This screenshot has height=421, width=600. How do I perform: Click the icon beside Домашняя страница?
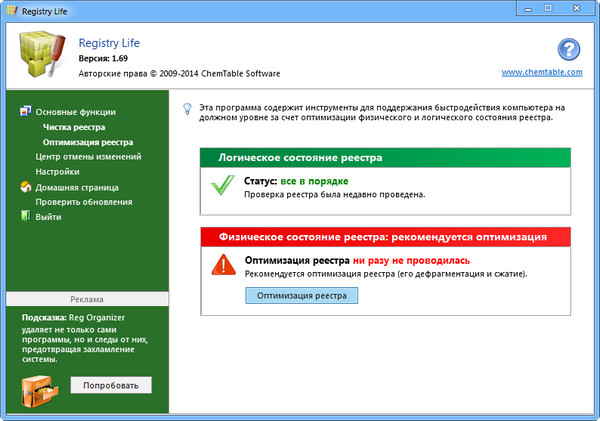(26, 187)
